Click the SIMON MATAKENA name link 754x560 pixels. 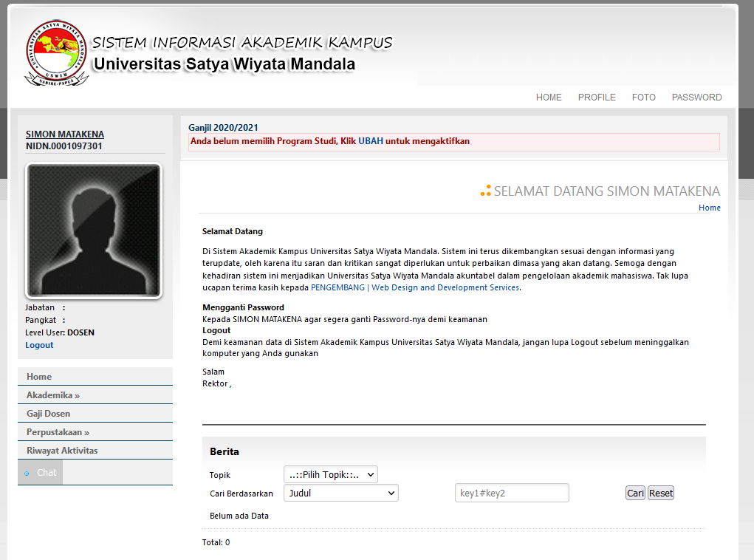click(65, 134)
